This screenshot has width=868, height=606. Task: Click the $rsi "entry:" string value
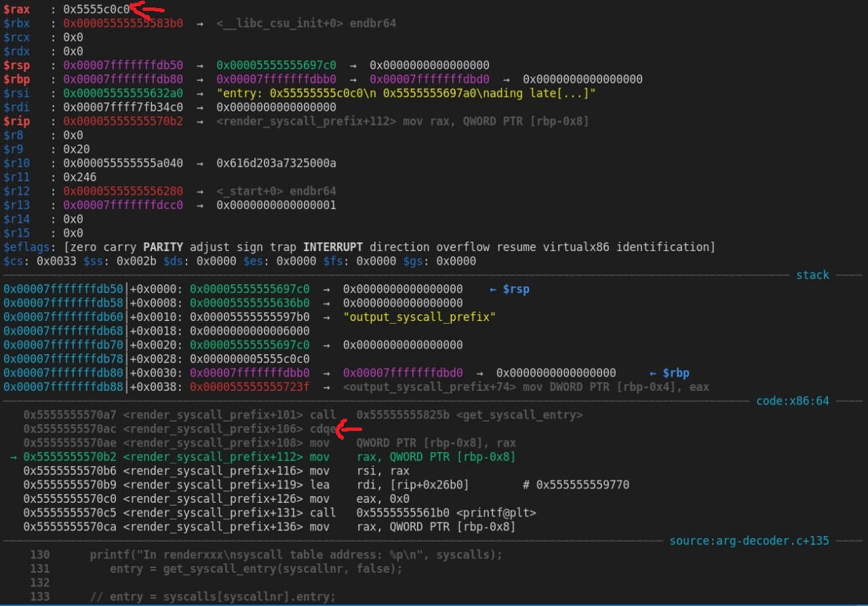coord(406,93)
